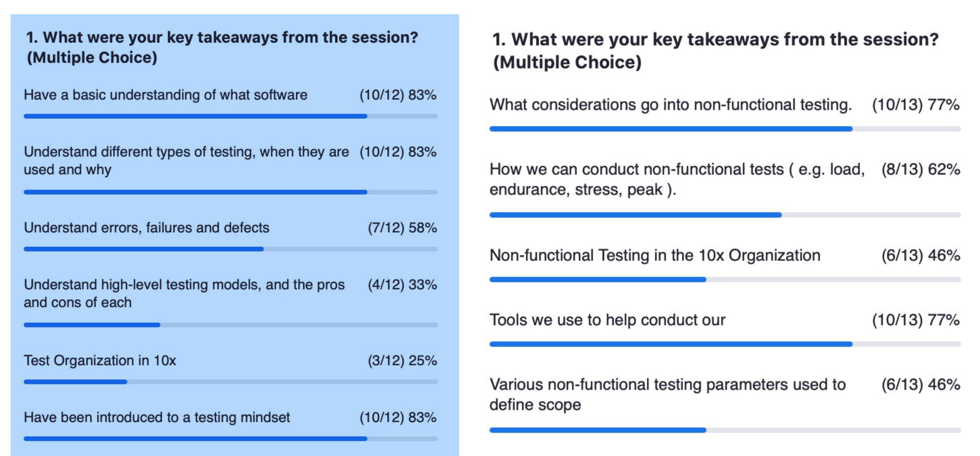Click the progress bar under 'define scope' option
This screenshot has width=980, height=456.
click(725, 430)
